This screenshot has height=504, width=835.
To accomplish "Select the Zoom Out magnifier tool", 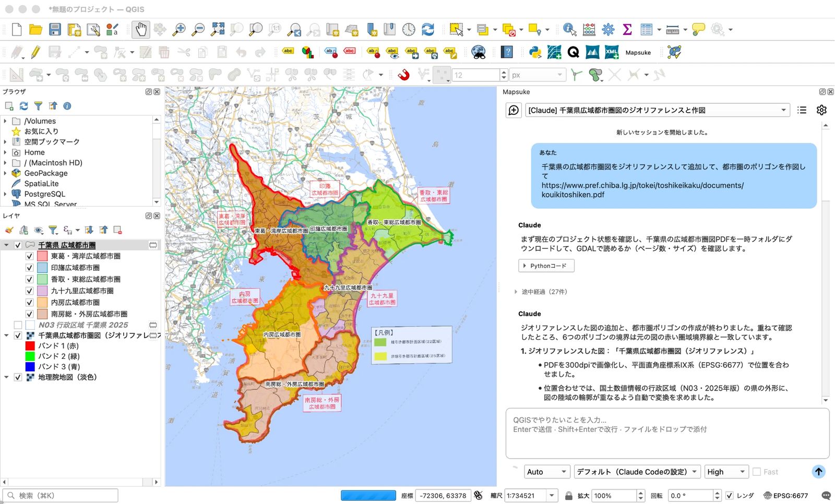I will click(198, 29).
